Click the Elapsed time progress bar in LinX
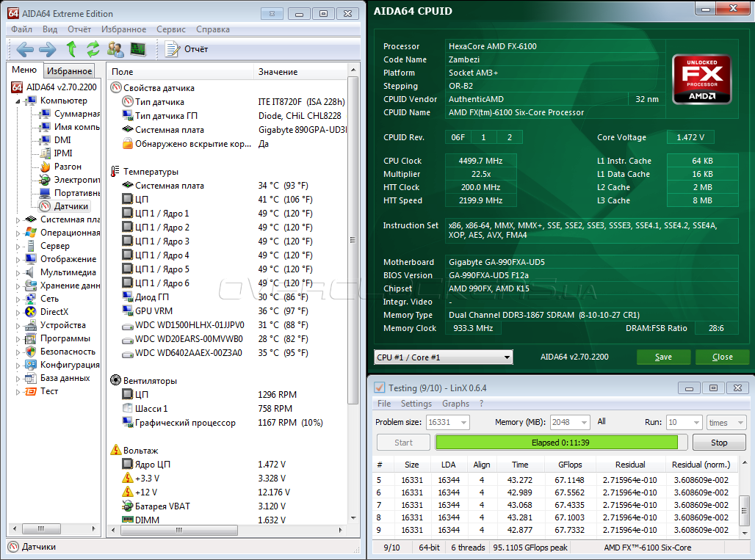 click(x=556, y=443)
